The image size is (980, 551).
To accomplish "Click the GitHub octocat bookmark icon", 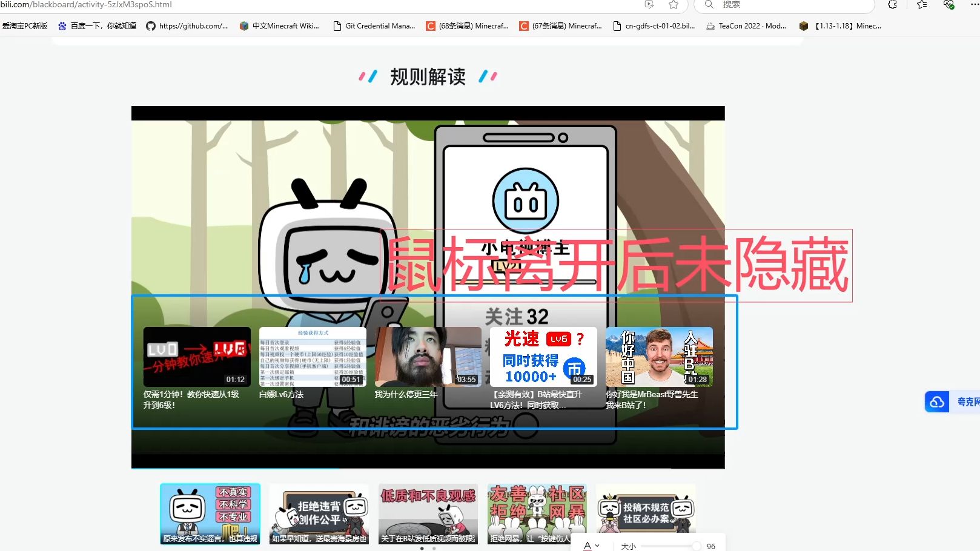I will pos(151,26).
